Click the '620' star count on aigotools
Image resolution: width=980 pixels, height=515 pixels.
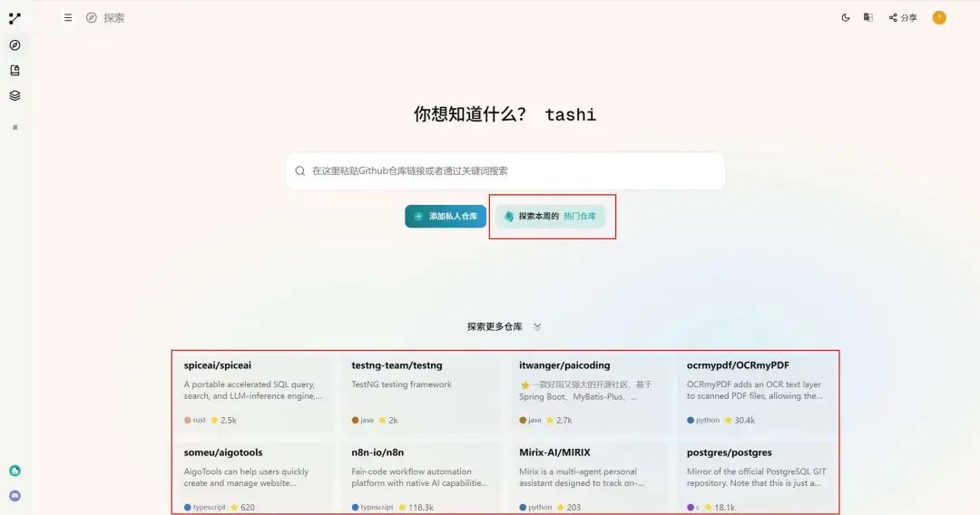(248, 507)
